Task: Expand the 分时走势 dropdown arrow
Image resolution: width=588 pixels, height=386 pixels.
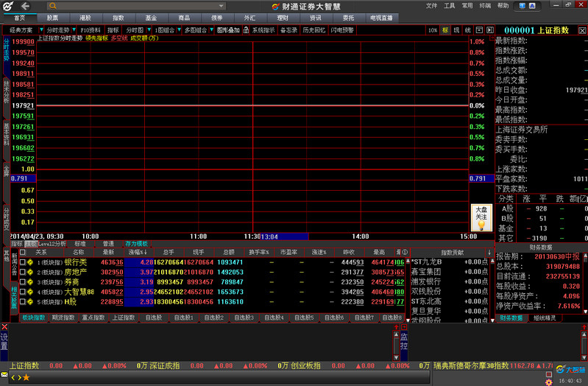Action: 74,30
